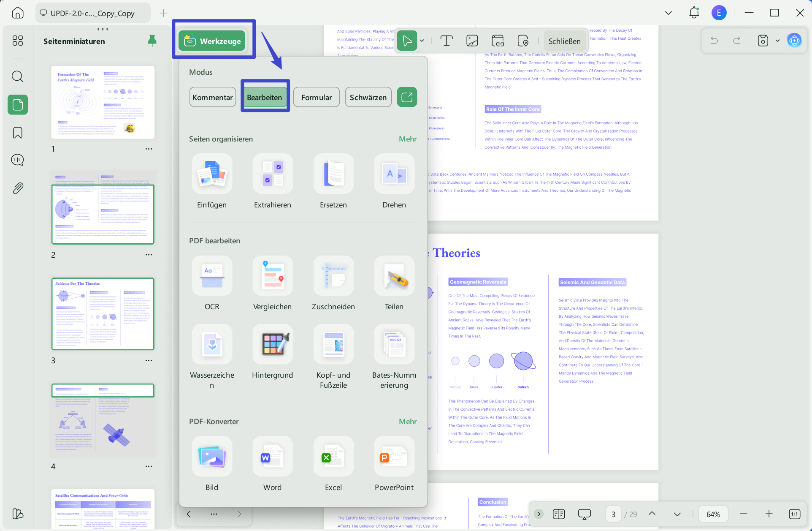Click the Schließen button

pos(564,41)
